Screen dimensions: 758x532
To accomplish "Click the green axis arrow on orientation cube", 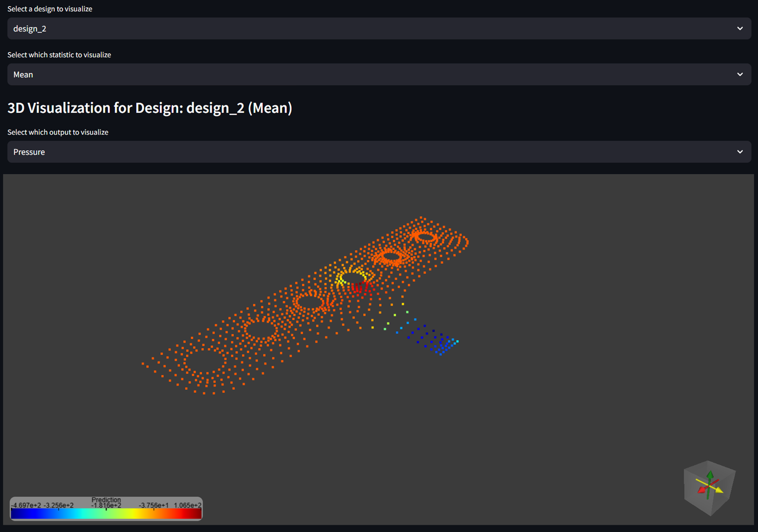I will [710, 475].
